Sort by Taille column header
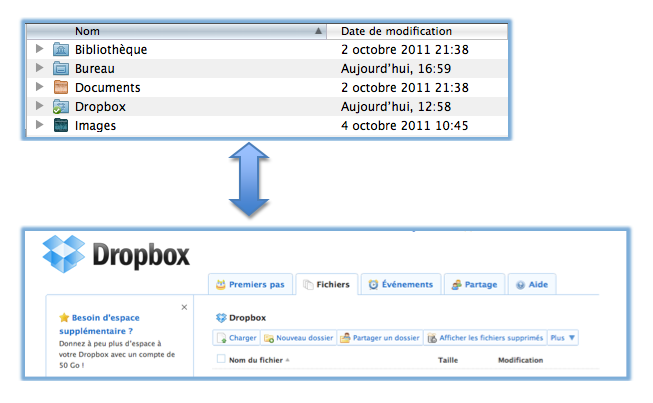Screen dimensions: 653x403 click(x=448, y=360)
